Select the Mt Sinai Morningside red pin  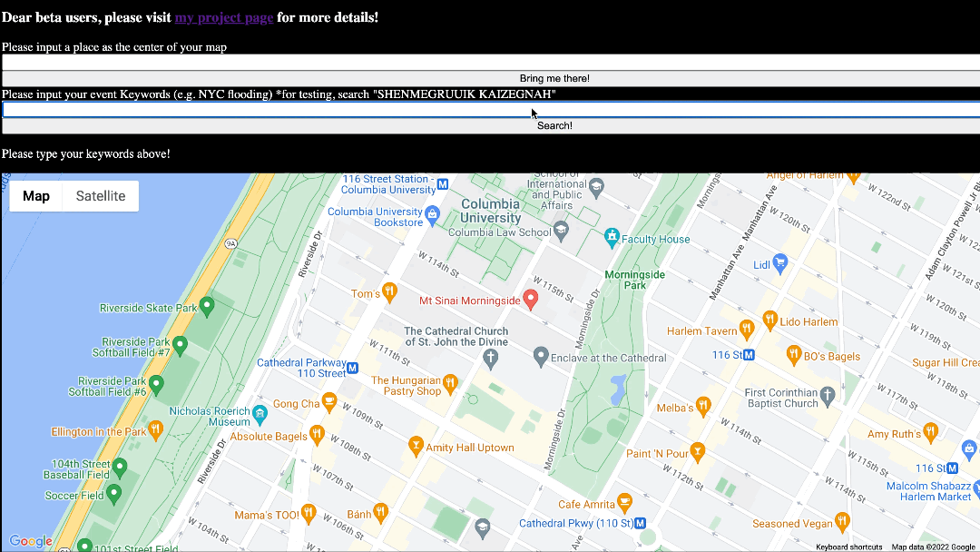click(x=531, y=300)
